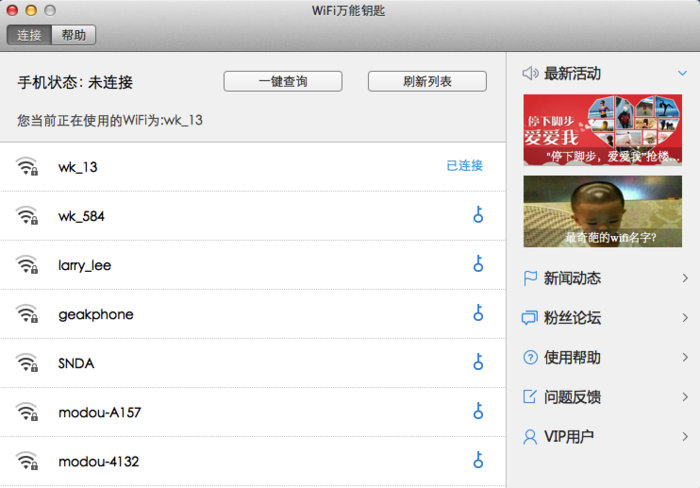The image size is (700, 488).
Task: Expand the 新闻动态 arrow
Action: [685, 278]
